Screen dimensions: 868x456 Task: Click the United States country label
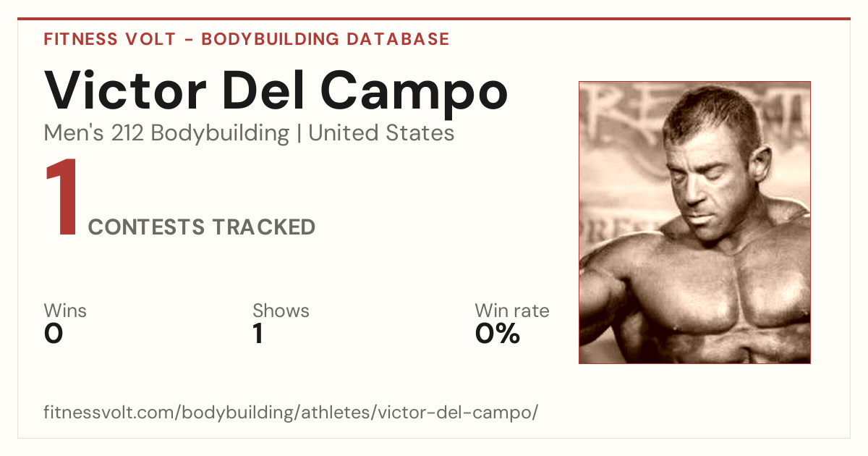tap(381, 133)
